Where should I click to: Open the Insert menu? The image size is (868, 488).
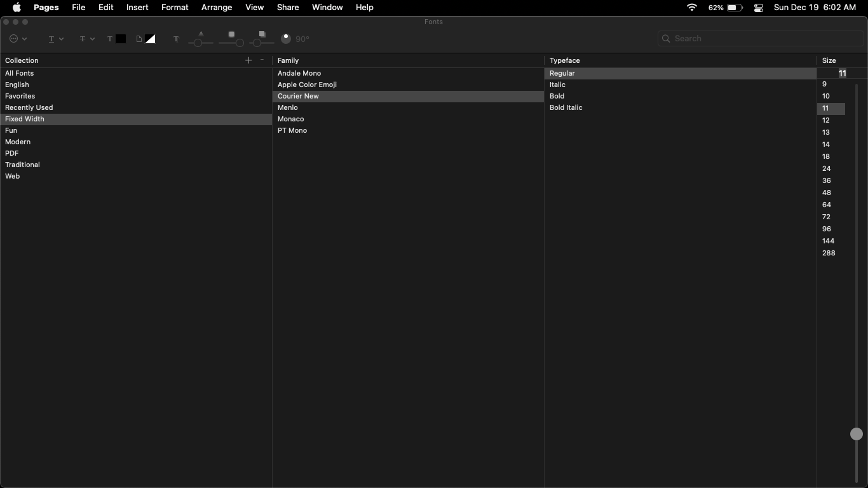(137, 8)
